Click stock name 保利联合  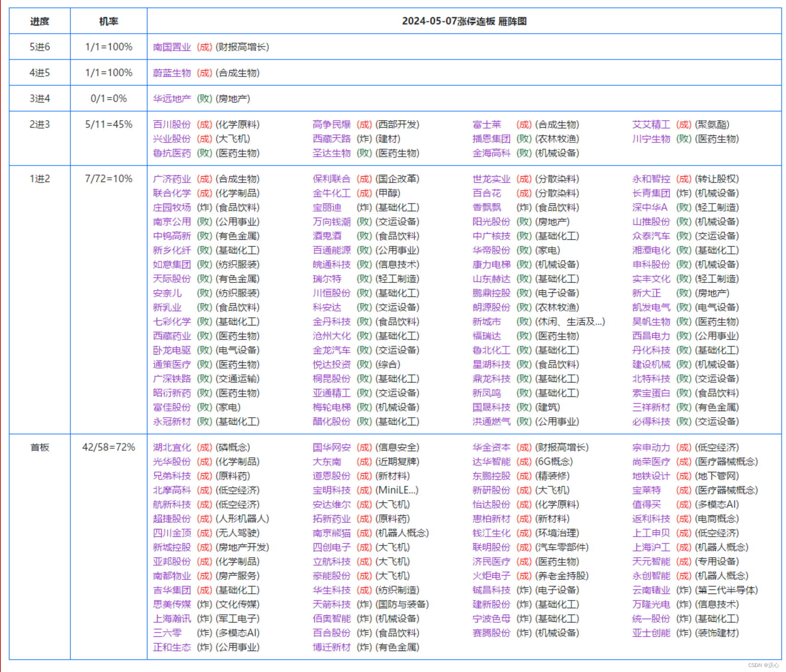click(331, 179)
